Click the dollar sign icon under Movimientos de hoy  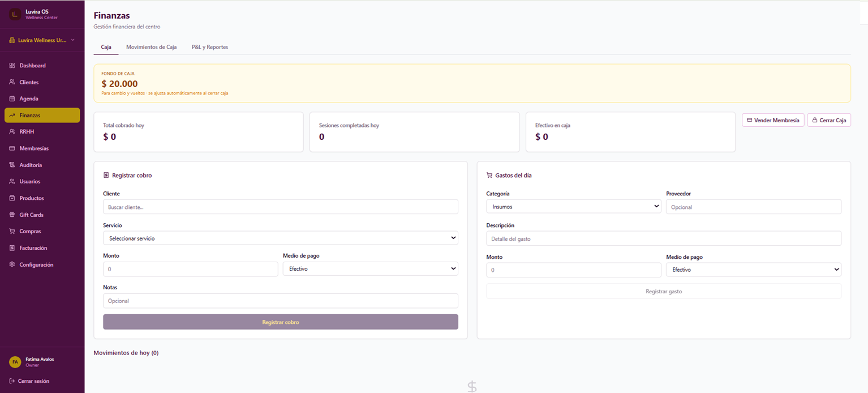[472, 387]
